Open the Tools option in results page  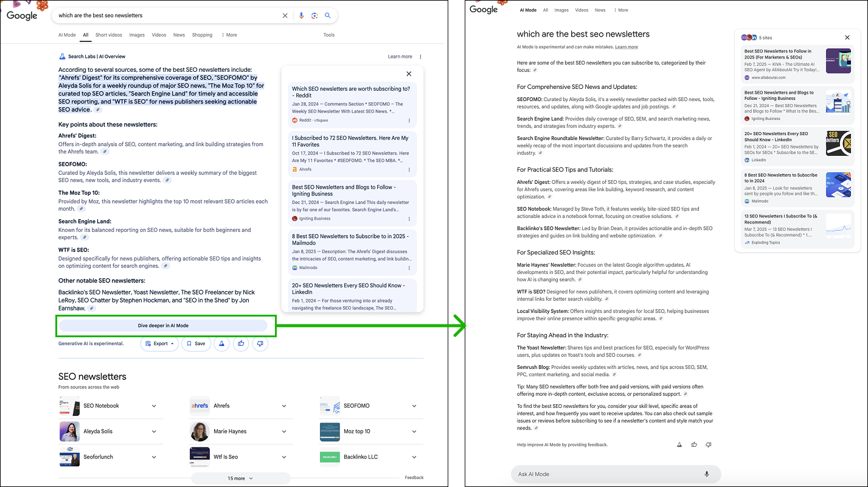point(329,35)
